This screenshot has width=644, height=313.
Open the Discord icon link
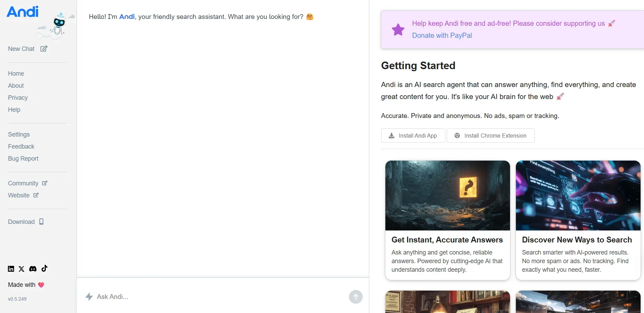point(33,269)
